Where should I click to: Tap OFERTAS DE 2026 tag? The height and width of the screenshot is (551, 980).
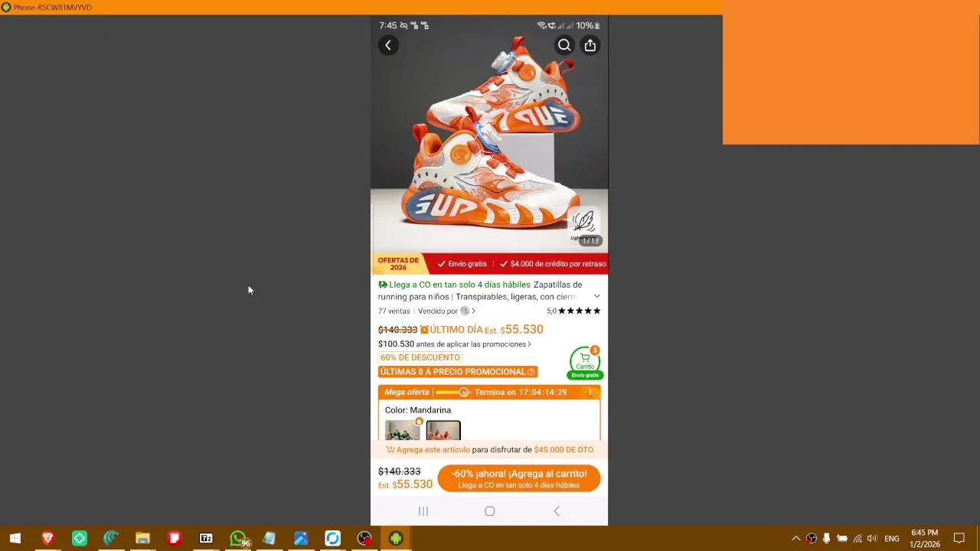(x=398, y=264)
